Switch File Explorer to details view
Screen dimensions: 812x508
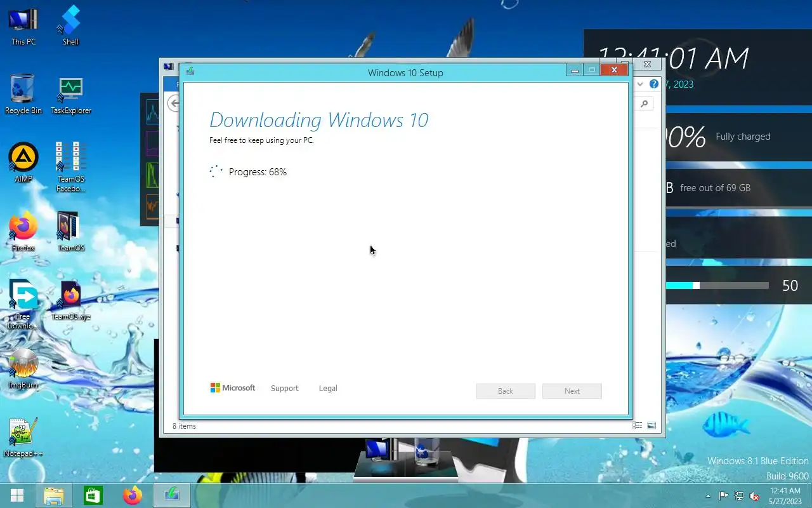[x=637, y=426]
